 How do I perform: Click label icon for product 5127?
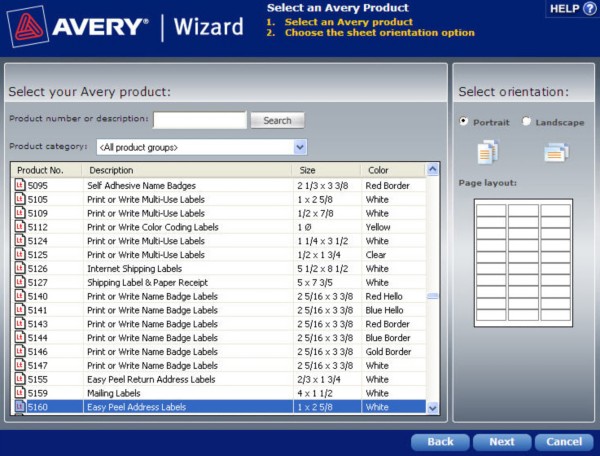click(x=20, y=282)
